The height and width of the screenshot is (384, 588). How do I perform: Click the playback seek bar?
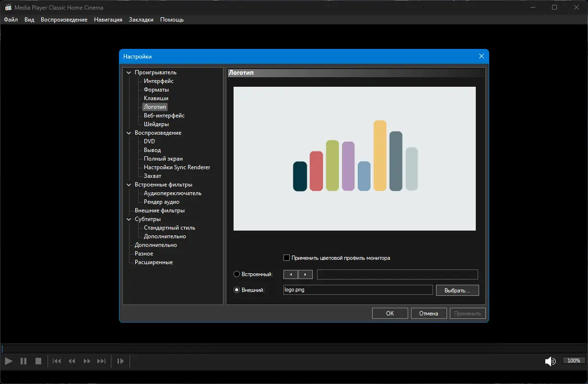point(294,349)
